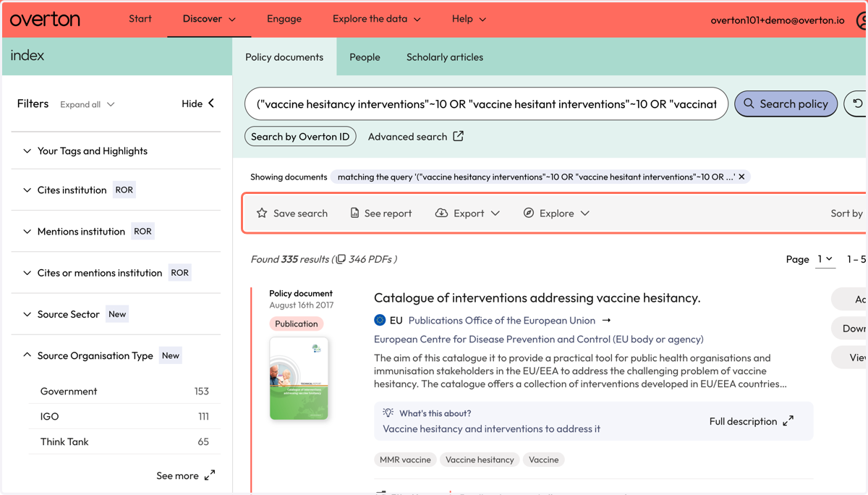Click the ROR badge next to Cites institution
Screen dimensions: 868x495
tap(124, 190)
